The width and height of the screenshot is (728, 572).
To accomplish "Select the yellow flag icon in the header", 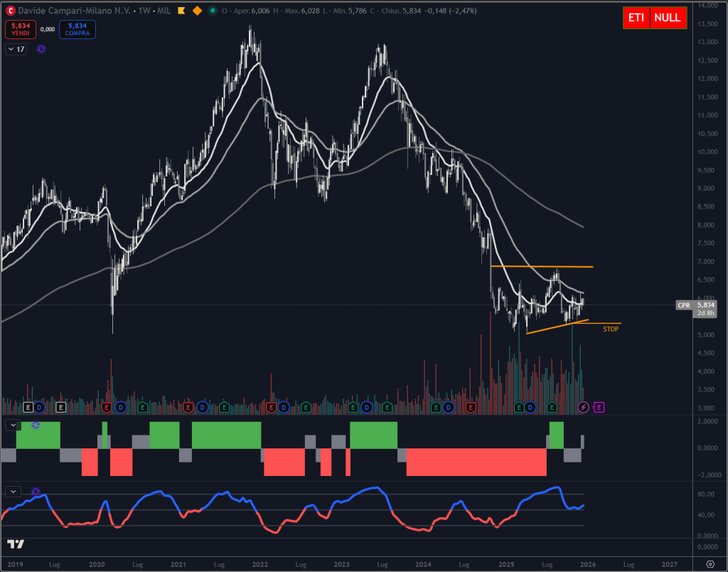I will (x=181, y=11).
